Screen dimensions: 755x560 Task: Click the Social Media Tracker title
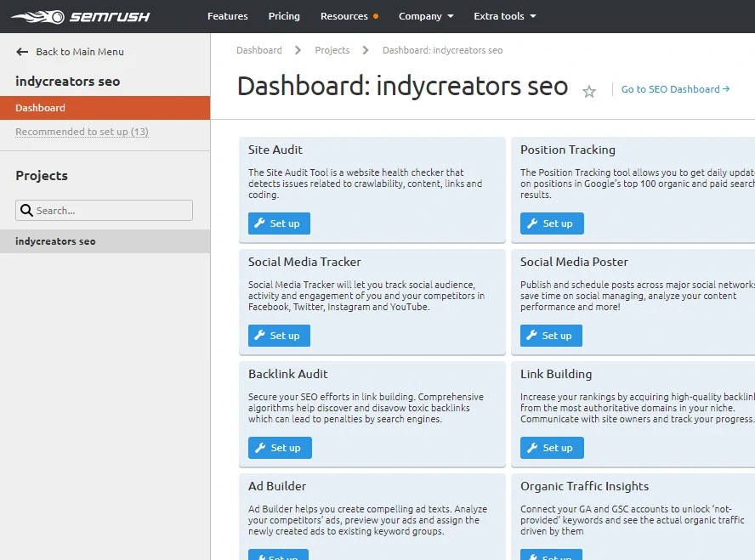[304, 262]
